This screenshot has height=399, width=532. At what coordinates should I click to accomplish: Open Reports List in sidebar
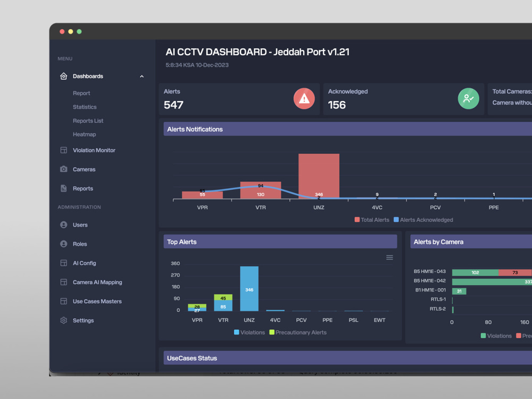coord(88,121)
